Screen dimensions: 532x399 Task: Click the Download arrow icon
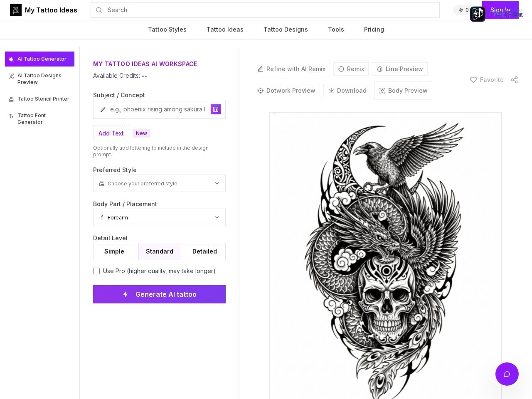331,91
